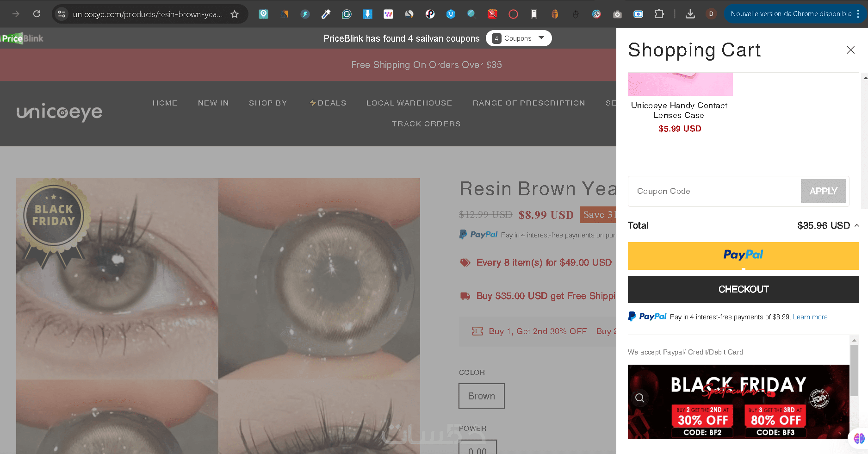
Task: Open Chrome three-dot menu
Action: click(x=858, y=14)
